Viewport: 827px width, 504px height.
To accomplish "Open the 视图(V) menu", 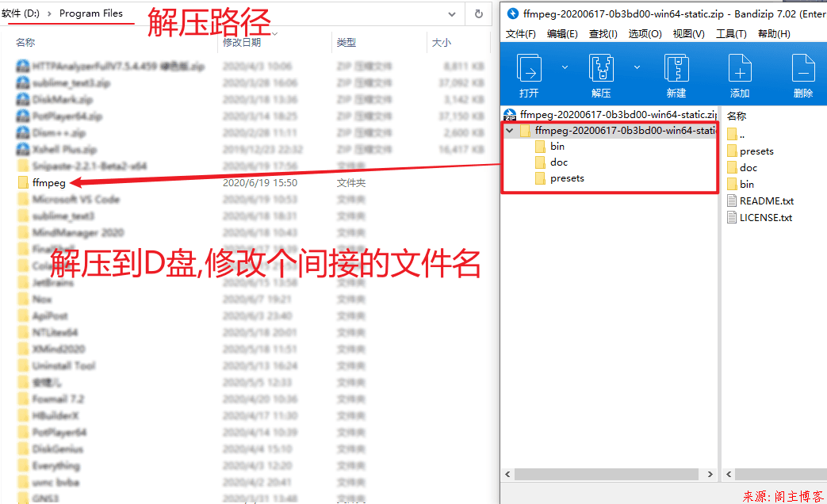I will point(689,34).
